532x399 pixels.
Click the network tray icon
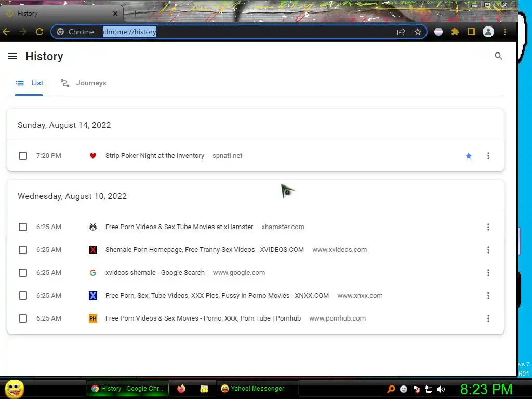[429, 389]
